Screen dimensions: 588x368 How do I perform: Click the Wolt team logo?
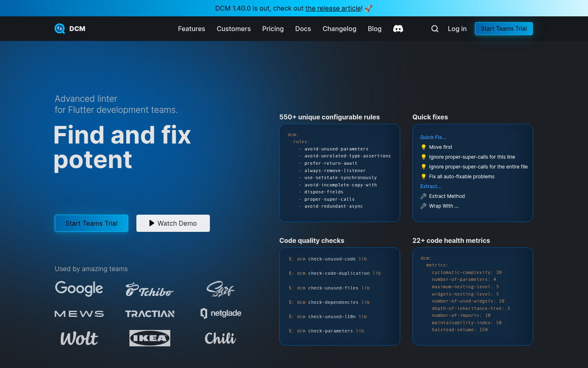79,338
